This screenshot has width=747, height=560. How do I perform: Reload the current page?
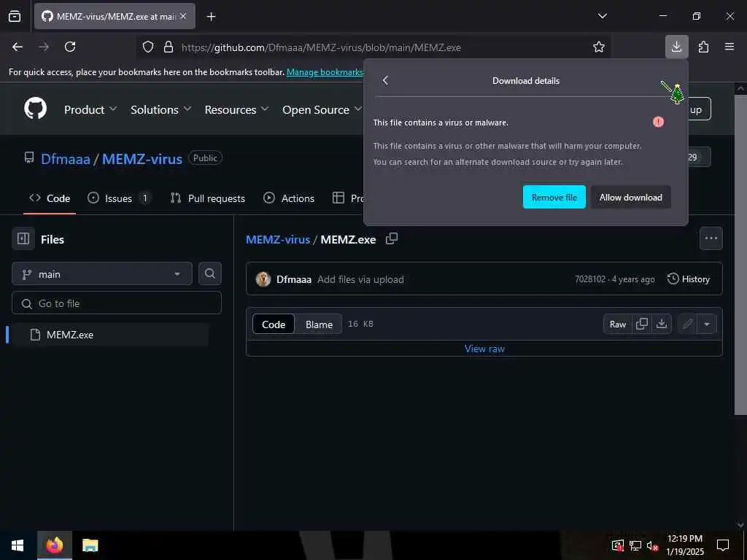pos(70,47)
